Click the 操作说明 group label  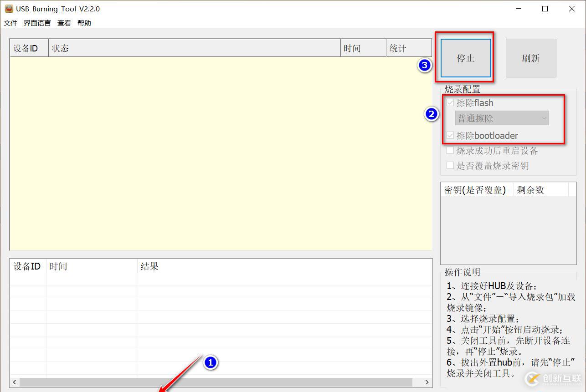tap(463, 272)
